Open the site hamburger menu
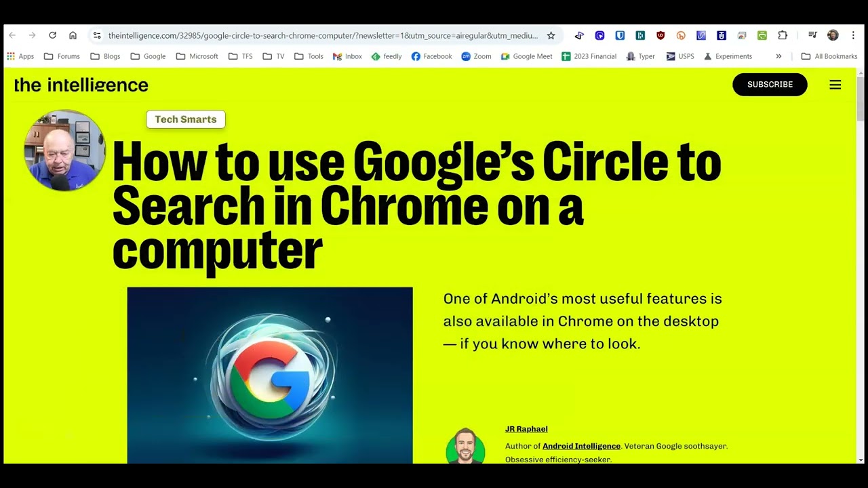Image resolution: width=868 pixels, height=488 pixels. (835, 85)
